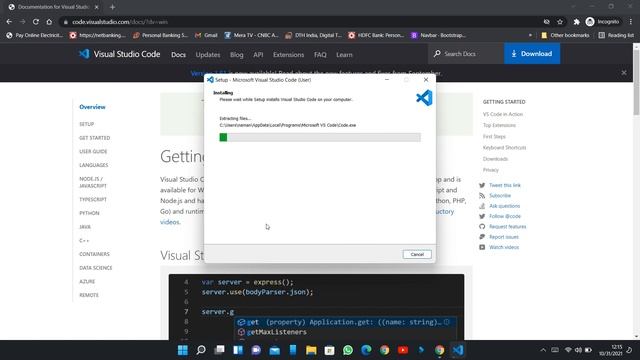Open the Updates menu item
The height and width of the screenshot is (360, 640).
pyautogui.click(x=208, y=54)
